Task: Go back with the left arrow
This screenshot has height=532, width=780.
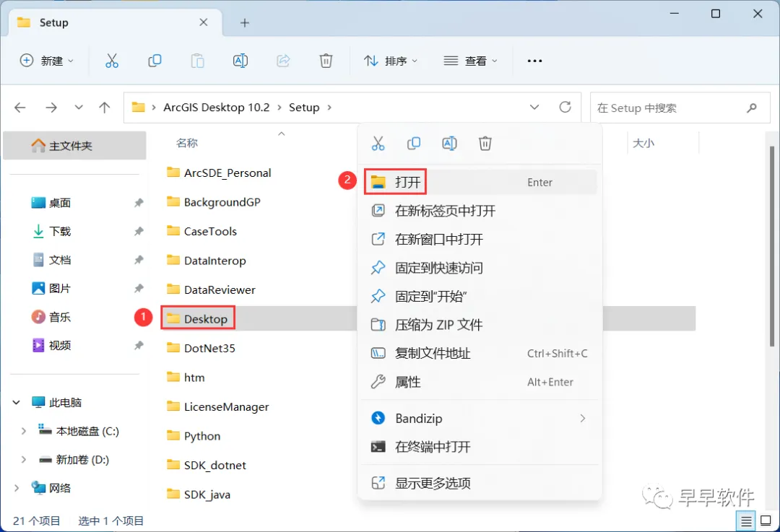Action: point(20,108)
